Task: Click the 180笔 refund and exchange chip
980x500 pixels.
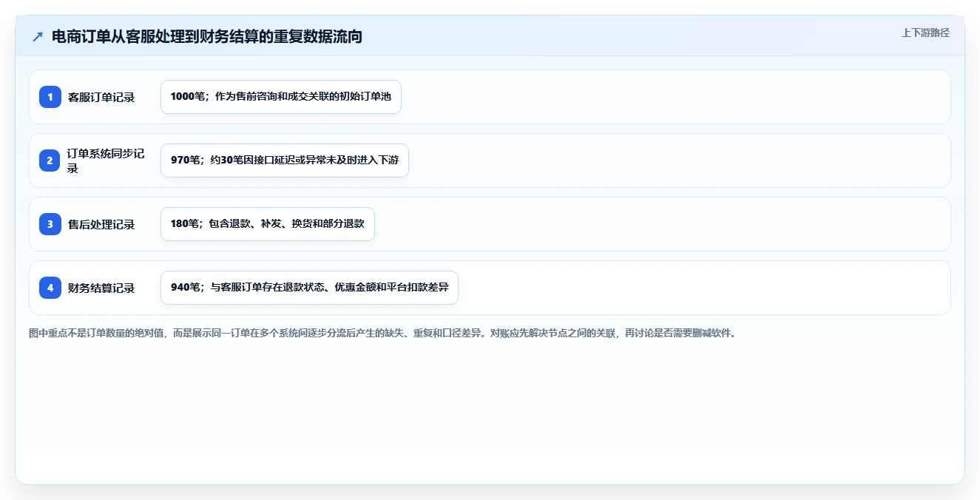Action: point(268,224)
